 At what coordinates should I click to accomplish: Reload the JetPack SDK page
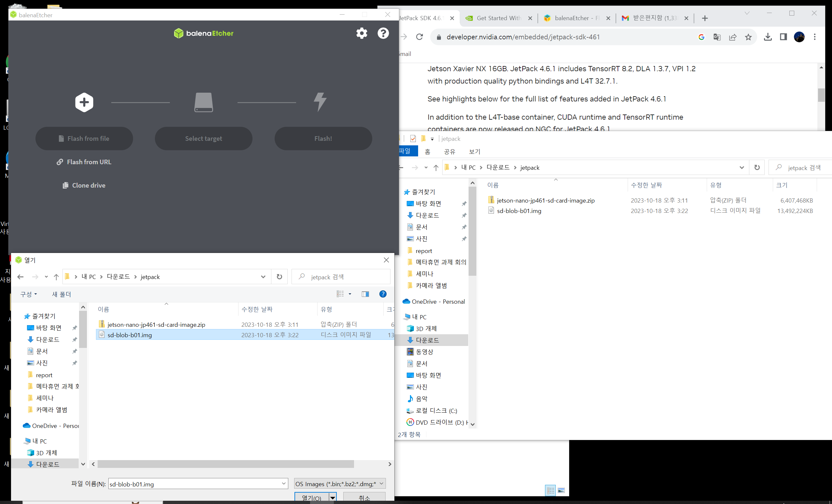pos(419,37)
